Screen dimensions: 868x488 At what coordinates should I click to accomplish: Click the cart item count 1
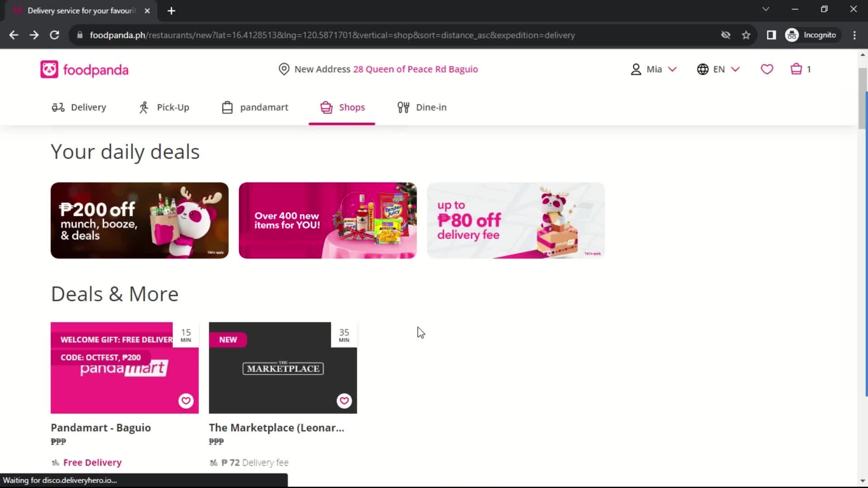tap(809, 69)
